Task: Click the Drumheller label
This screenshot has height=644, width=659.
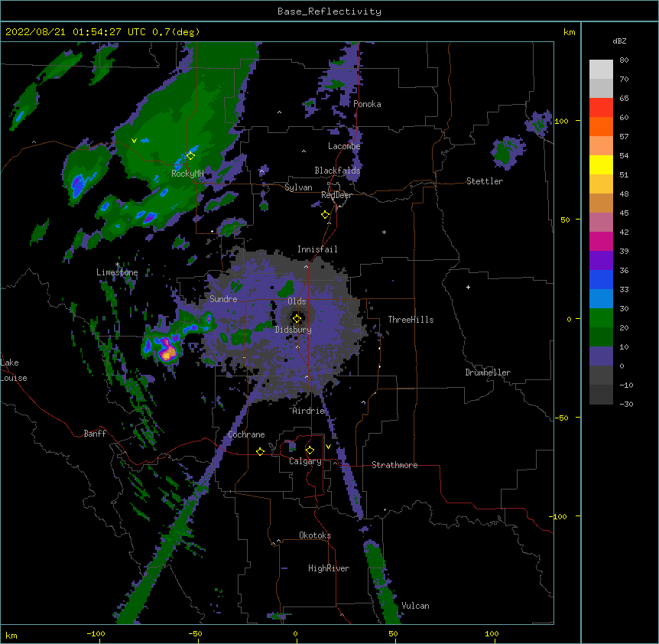Action: coord(488,372)
